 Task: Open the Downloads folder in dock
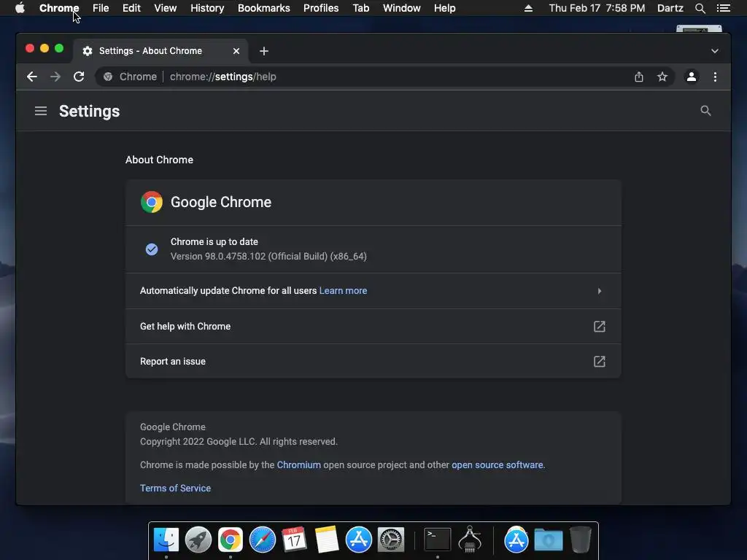[549, 540]
